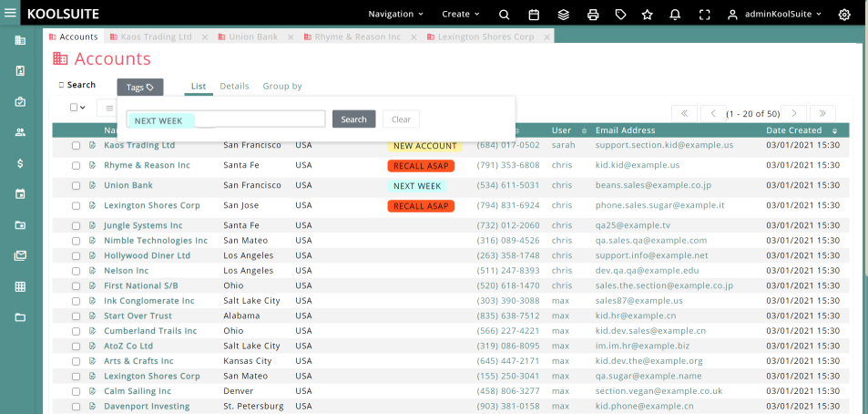
Task: Check the Start Over Trust checkbox
Action: pos(76,316)
